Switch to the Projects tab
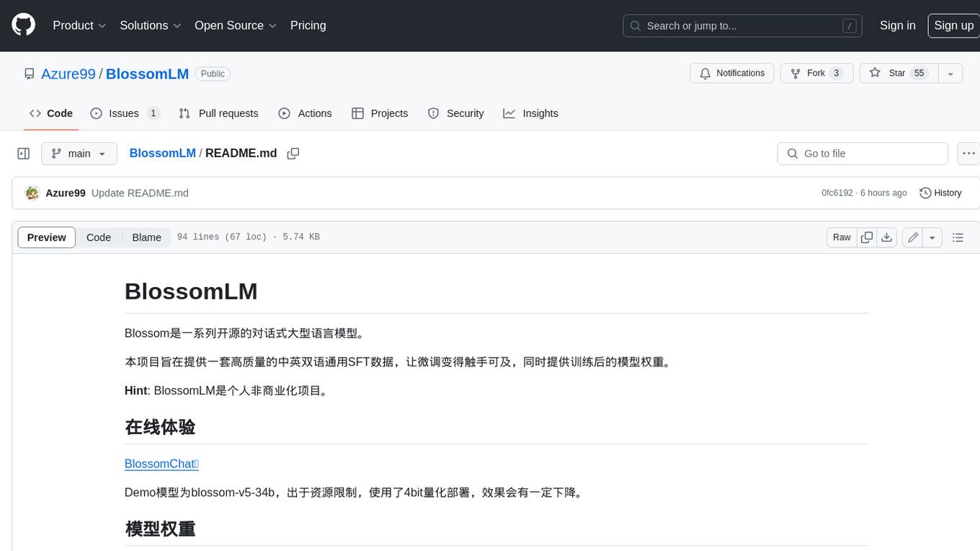The image size is (980, 551). pyautogui.click(x=380, y=113)
